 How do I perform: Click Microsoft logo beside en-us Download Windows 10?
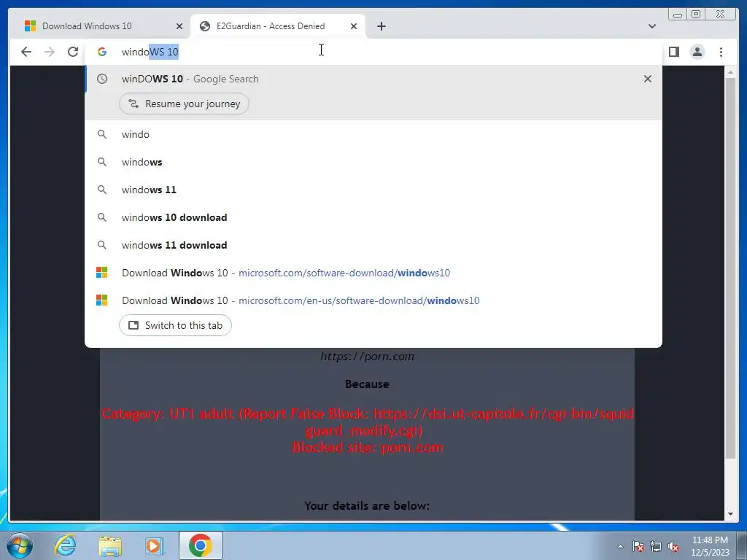pos(102,300)
